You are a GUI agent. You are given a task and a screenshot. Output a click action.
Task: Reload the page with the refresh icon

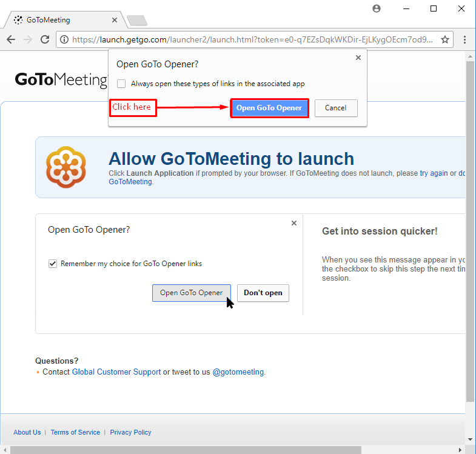tap(45, 39)
